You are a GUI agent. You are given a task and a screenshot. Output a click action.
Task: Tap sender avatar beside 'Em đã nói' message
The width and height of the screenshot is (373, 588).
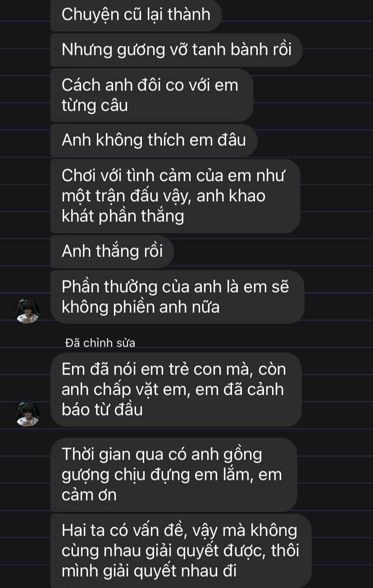pyautogui.click(x=27, y=414)
